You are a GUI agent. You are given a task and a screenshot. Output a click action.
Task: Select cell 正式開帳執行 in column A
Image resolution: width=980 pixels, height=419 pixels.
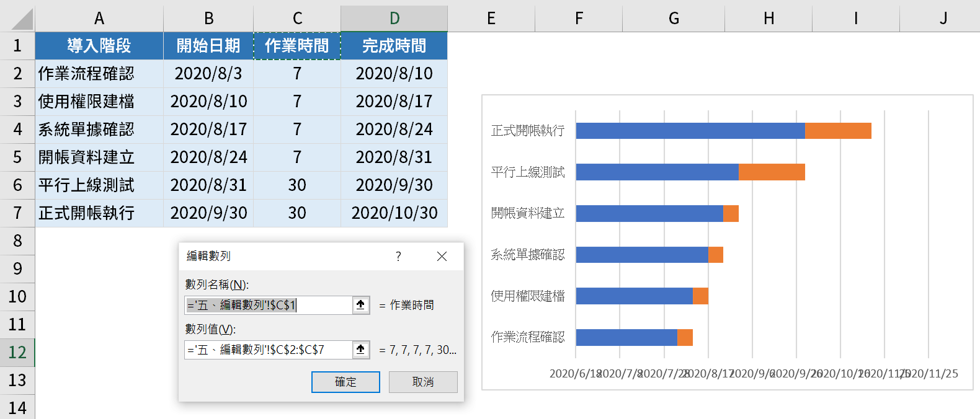[x=99, y=213]
